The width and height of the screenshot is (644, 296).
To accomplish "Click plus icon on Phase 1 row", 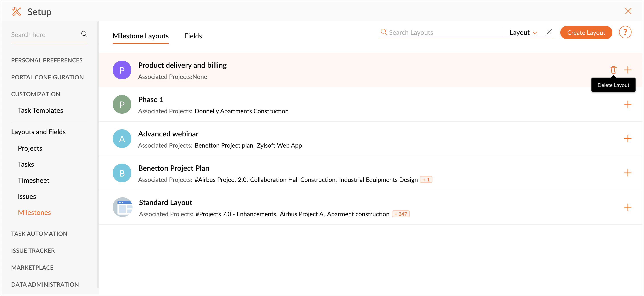I will pyautogui.click(x=628, y=104).
